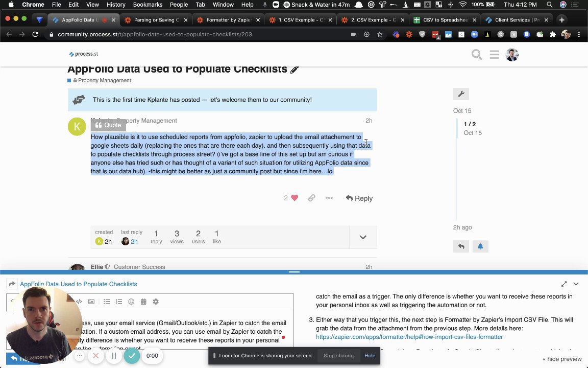Viewport: 588px width, 368px height.
Task: Stop sharing the screen
Action: click(x=338, y=356)
